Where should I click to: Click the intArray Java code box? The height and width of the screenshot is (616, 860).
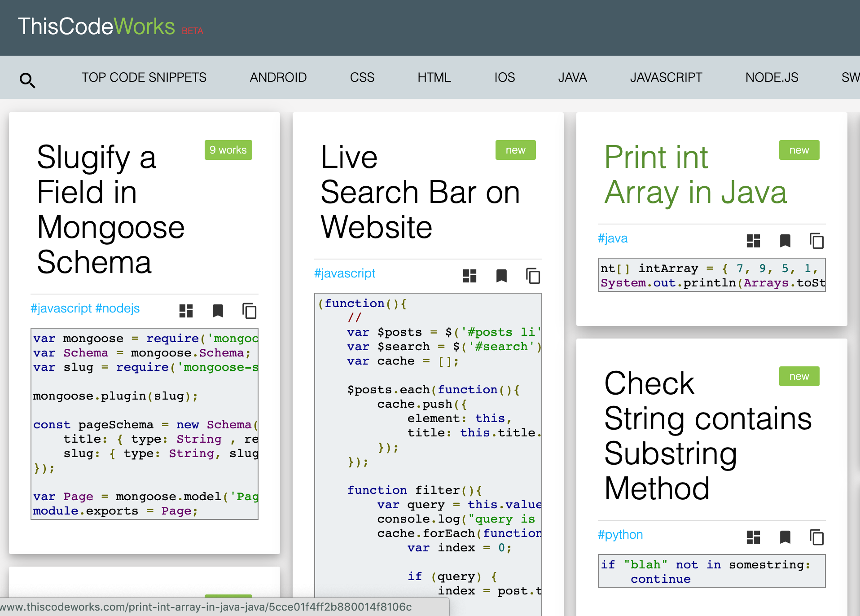tap(712, 275)
